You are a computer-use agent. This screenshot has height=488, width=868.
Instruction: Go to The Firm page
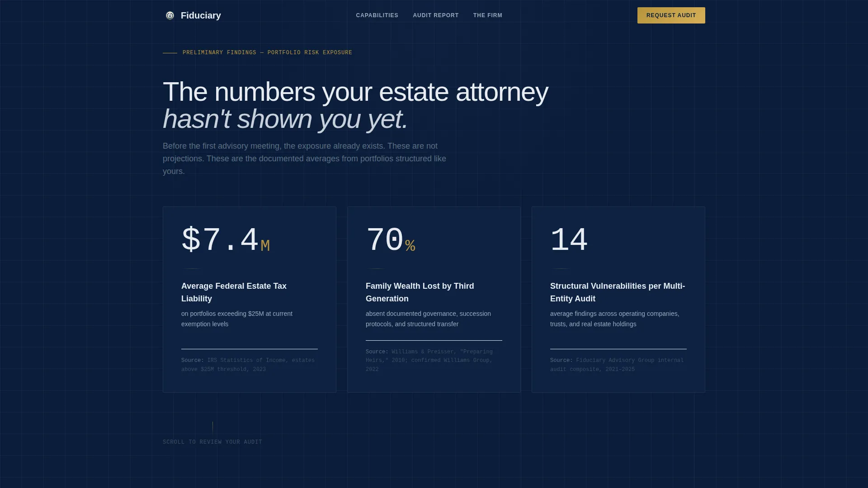(488, 15)
